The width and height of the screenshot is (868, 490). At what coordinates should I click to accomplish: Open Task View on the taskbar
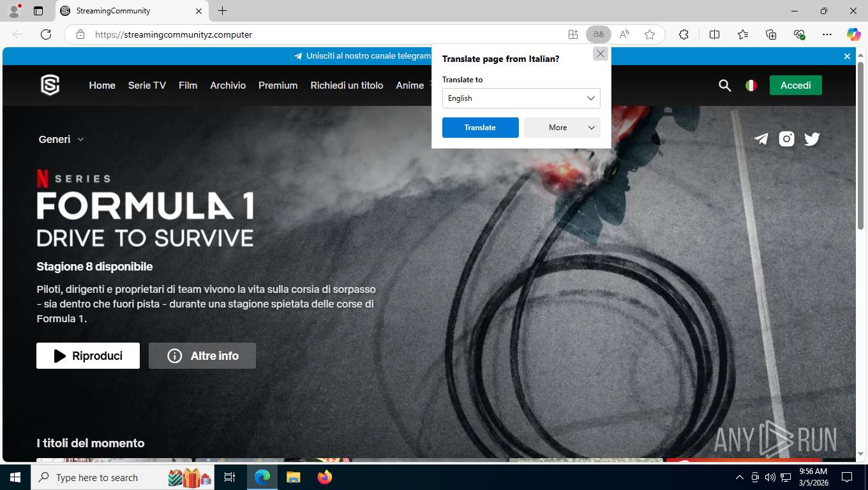point(230,477)
